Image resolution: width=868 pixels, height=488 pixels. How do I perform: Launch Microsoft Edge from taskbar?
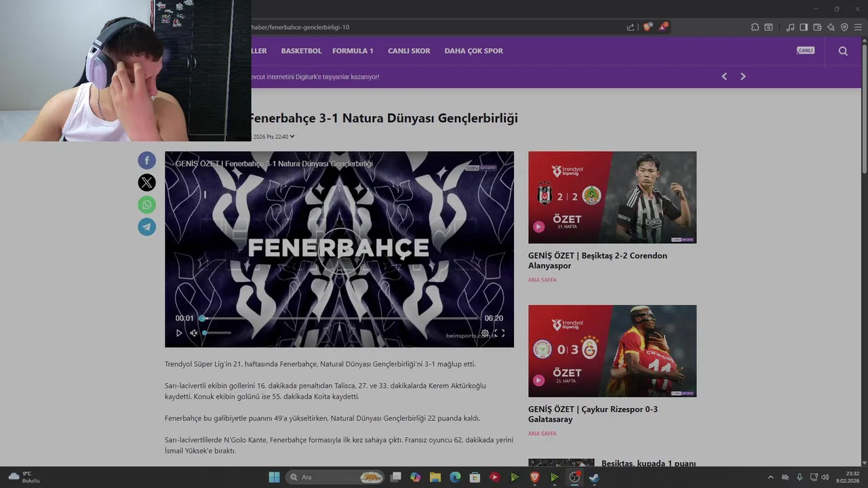(x=455, y=477)
